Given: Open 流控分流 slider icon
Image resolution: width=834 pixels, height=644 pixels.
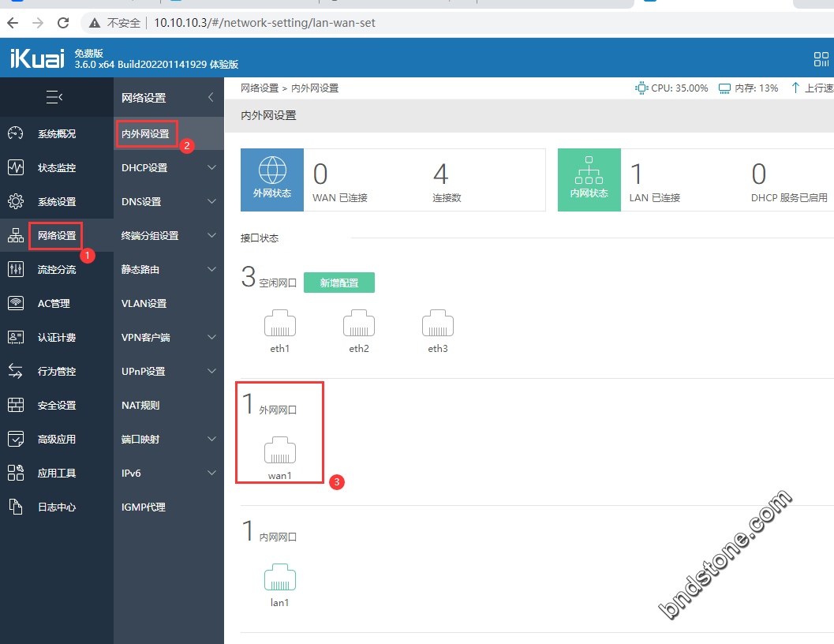Looking at the screenshot, I should click(x=16, y=269).
